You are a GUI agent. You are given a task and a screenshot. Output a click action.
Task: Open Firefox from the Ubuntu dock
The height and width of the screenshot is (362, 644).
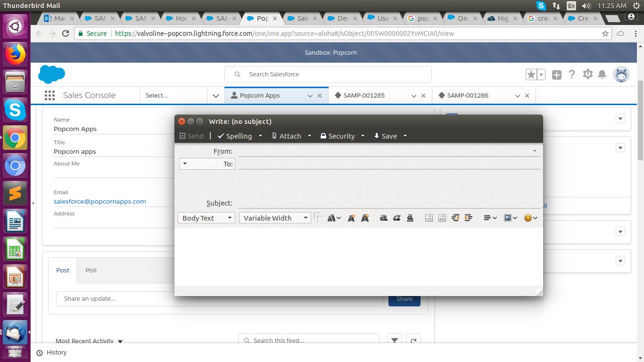pos(15,54)
